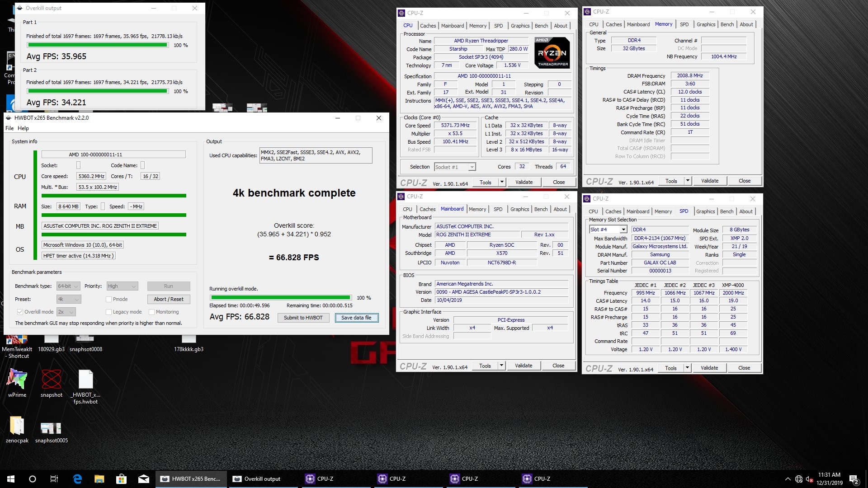
Task: Click Submit to HWBOT button
Action: (x=303, y=318)
